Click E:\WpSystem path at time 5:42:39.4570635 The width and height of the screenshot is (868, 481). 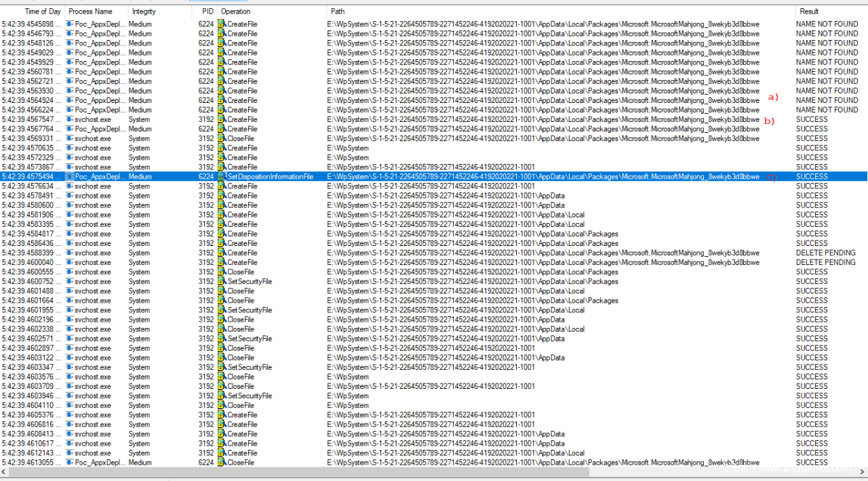[348, 148]
